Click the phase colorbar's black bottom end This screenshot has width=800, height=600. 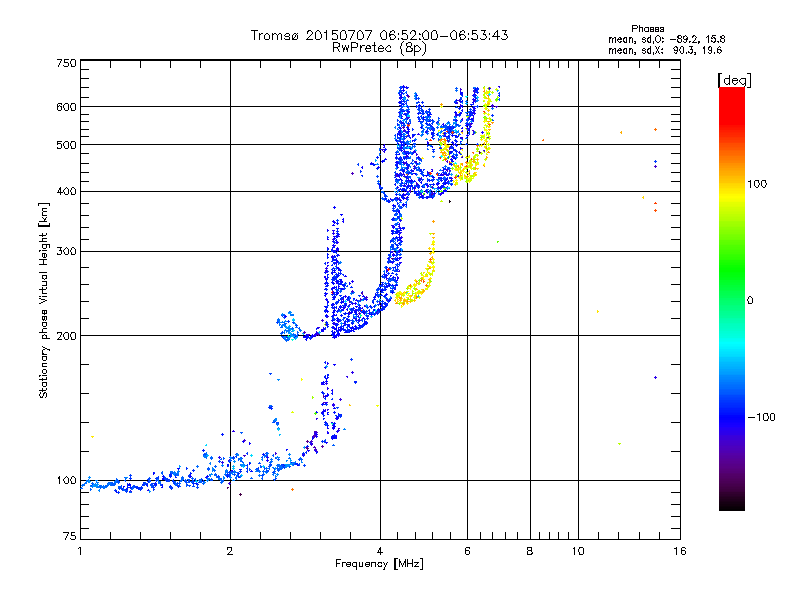tap(732, 503)
